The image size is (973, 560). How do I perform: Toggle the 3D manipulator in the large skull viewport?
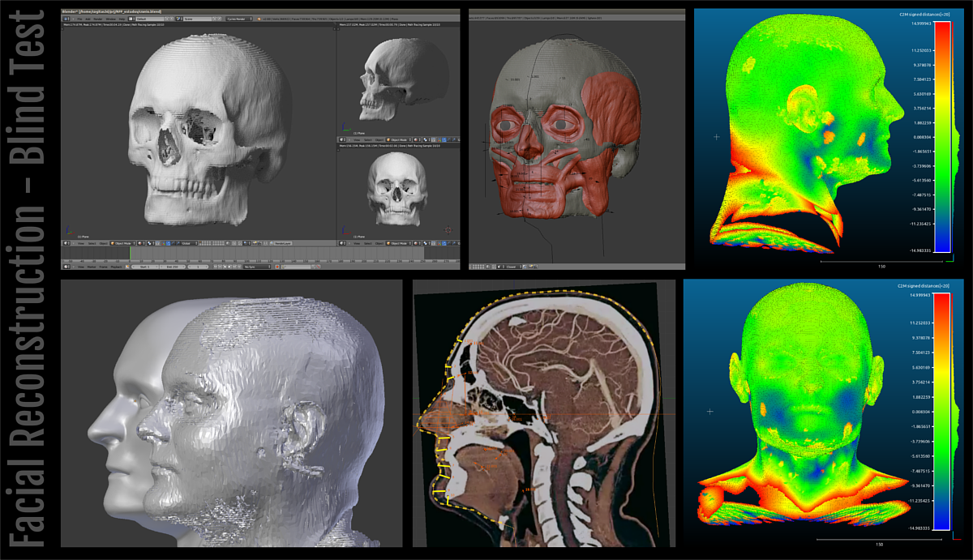pyautogui.click(x=164, y=243)
